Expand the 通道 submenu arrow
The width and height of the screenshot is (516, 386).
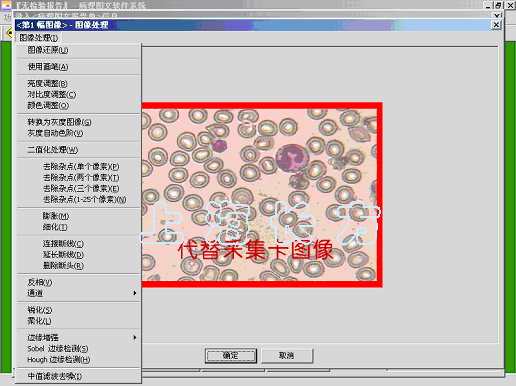pyautogui.click(x=135, y=293)
